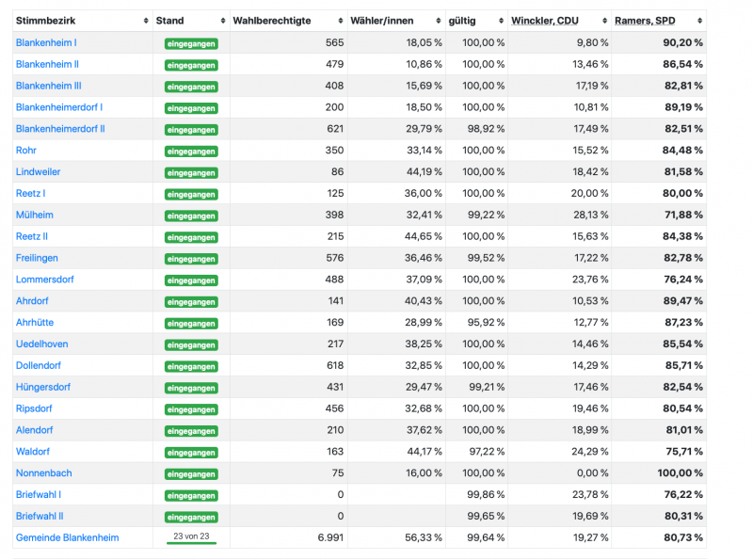This screenshot has width=753, height=560.
Task: Select the Rohr district link
Action: (x=26, y=151)
